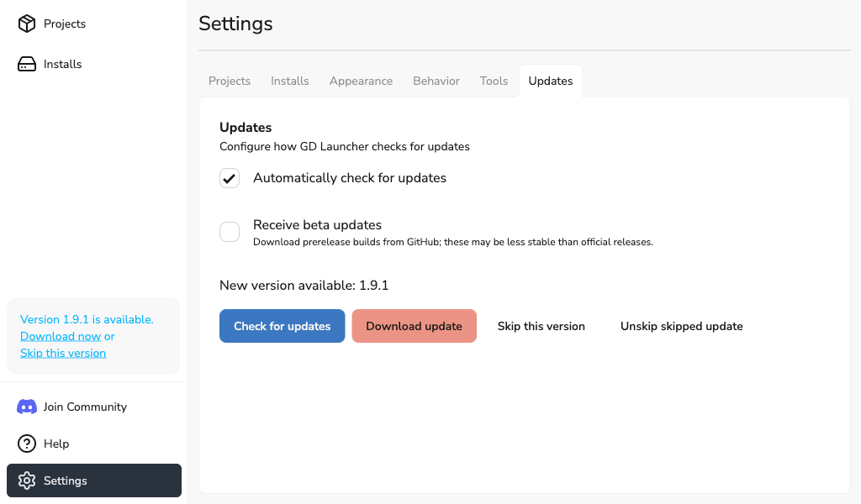Viewport: 861px width, 504px height.
Task: Disable automatically check for updates
Action: click(230, 178)
